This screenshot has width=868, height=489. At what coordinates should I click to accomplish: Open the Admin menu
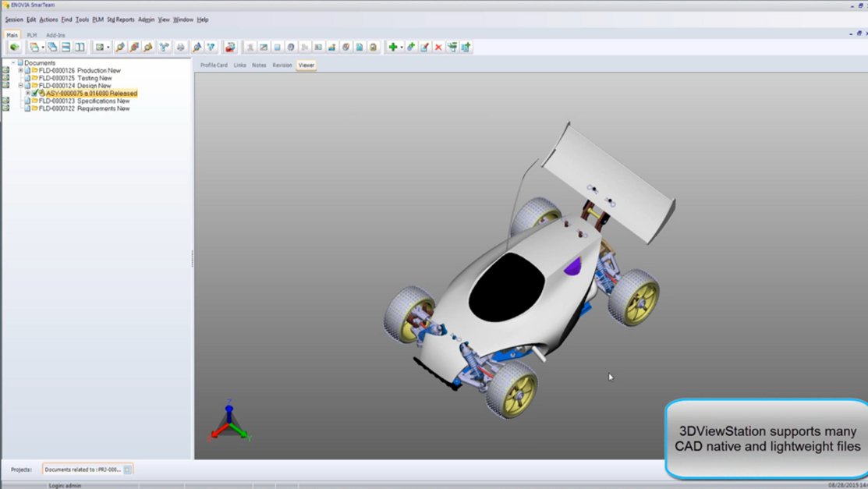tap(146, 19)
